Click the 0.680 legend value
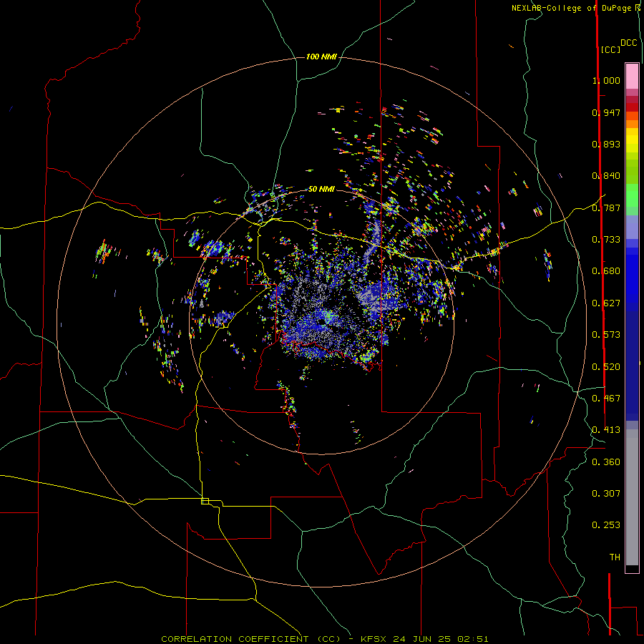Image resolution: width=644 pixels, height=644 pixels. tap(606, 271)
